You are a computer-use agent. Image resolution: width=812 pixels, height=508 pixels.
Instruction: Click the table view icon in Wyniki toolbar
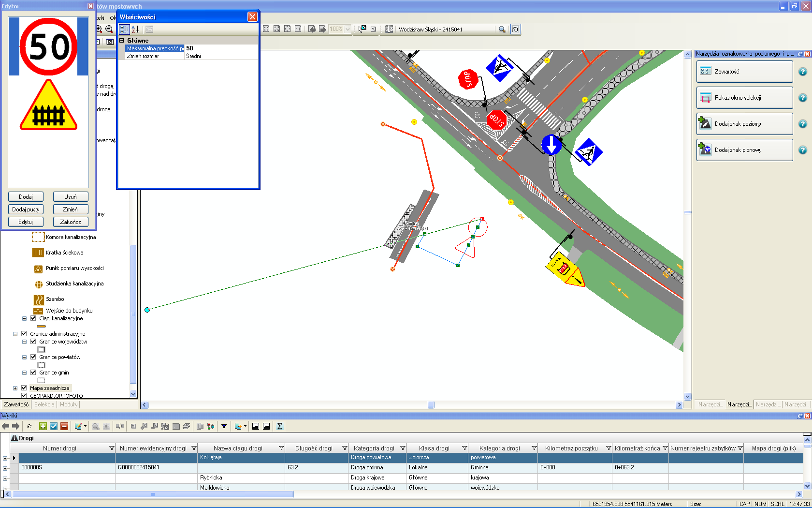176,426
